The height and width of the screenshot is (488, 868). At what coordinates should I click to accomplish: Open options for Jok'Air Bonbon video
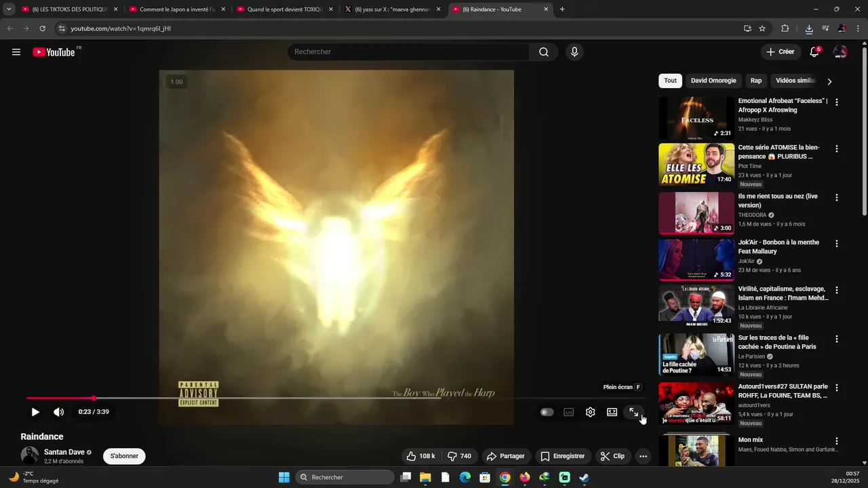[x=837, y=243]
